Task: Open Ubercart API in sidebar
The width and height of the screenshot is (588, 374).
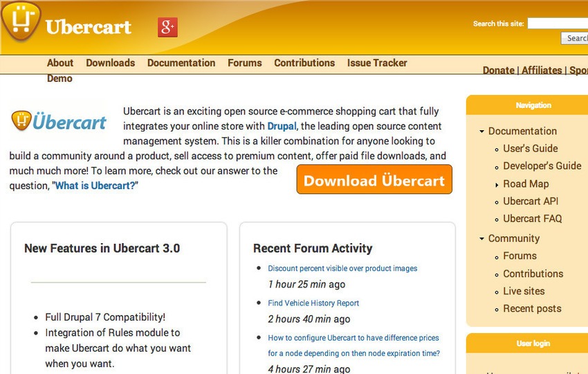Action: (x=531, y=202)
